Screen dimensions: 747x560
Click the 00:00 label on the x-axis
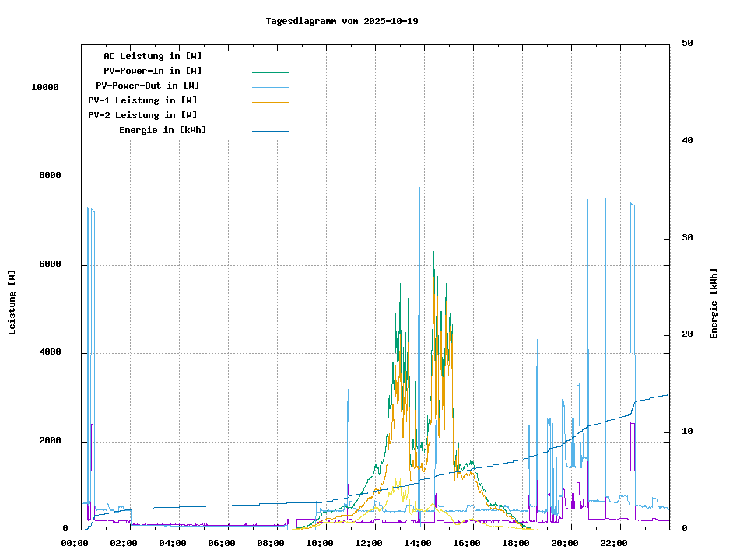[75, 543]
